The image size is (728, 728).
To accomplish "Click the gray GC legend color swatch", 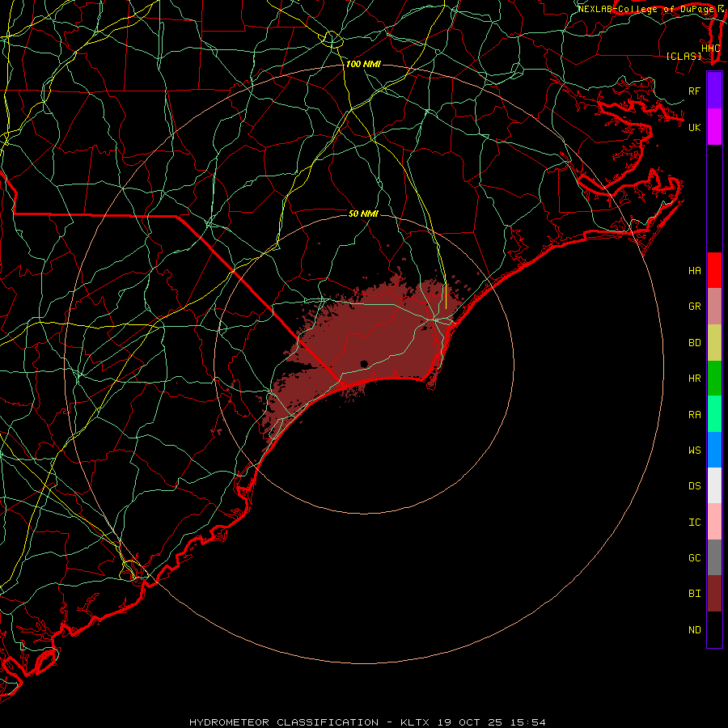I will 714,557.
